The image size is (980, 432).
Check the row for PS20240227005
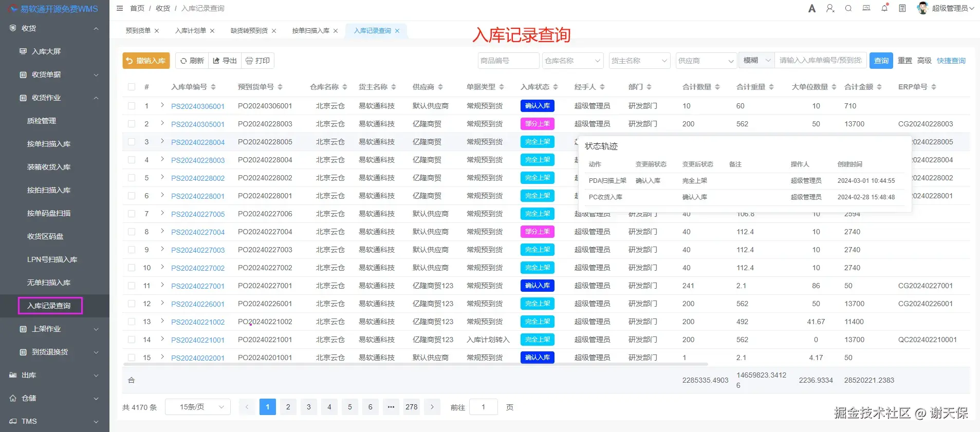click(132, 214)
